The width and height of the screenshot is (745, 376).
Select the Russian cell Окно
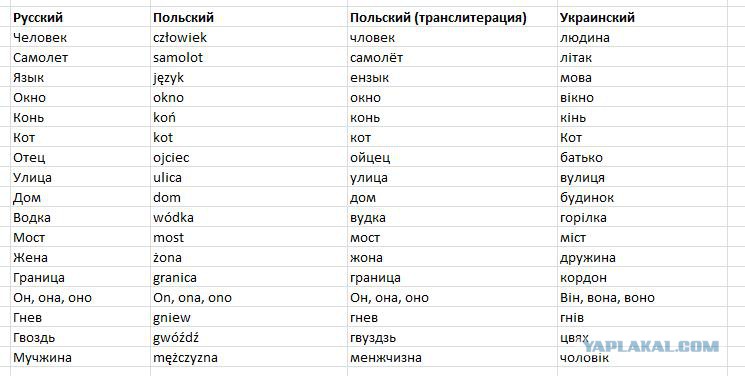pyautogui.click(x=80, y=97)
